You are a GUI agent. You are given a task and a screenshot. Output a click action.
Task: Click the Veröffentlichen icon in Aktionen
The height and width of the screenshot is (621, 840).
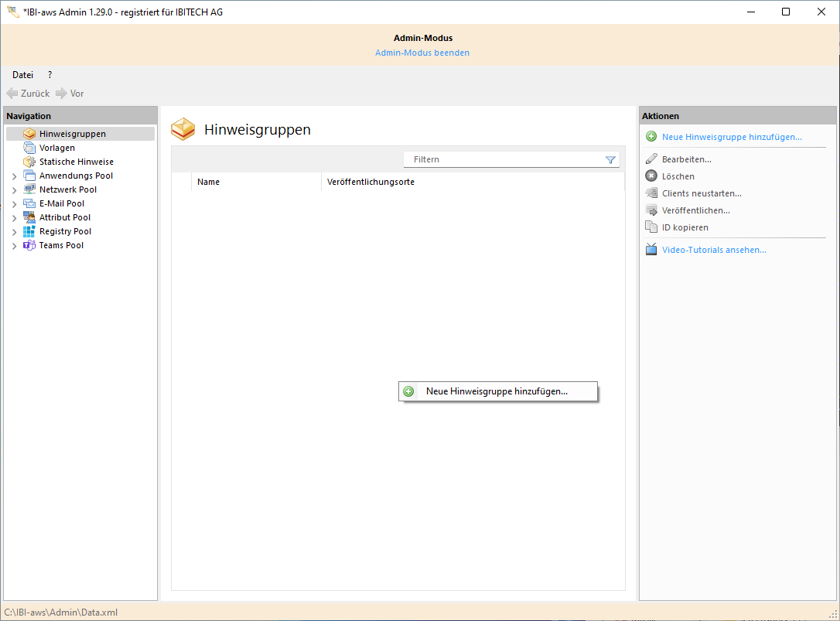[x=651, y=210]
